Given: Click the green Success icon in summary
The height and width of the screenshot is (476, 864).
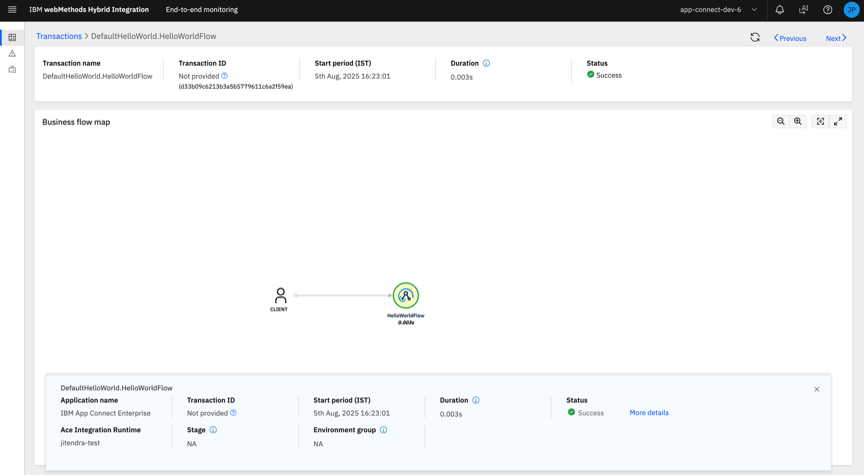Looking at the screenshot, I should tap(591, 74).
